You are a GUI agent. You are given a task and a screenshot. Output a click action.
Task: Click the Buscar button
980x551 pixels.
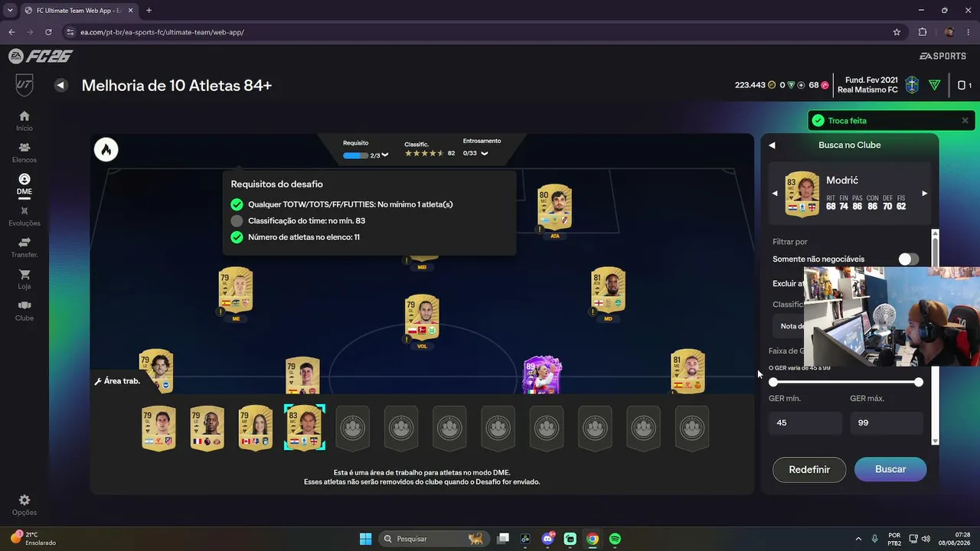(x=890, y=469)
